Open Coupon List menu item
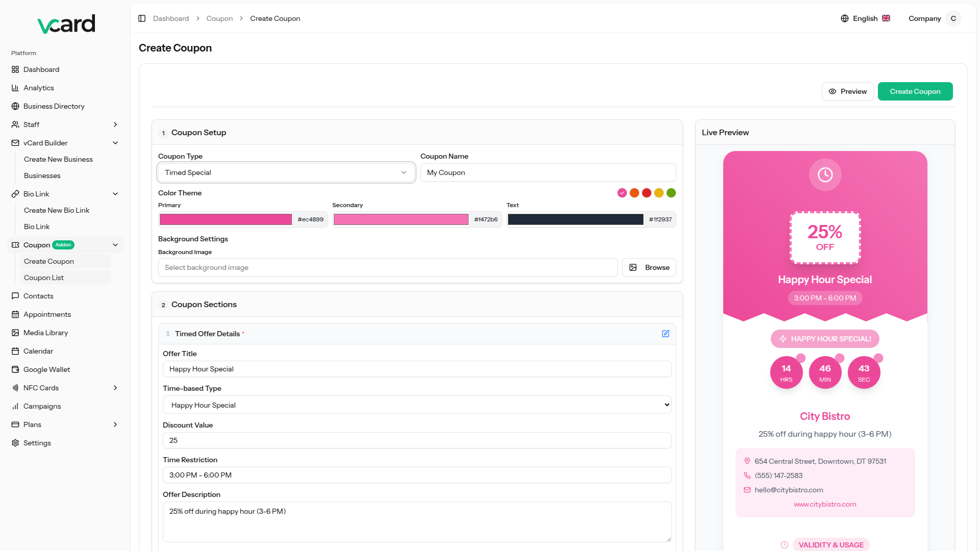This screenshot has width=980, height=551. tap(44, 278)
